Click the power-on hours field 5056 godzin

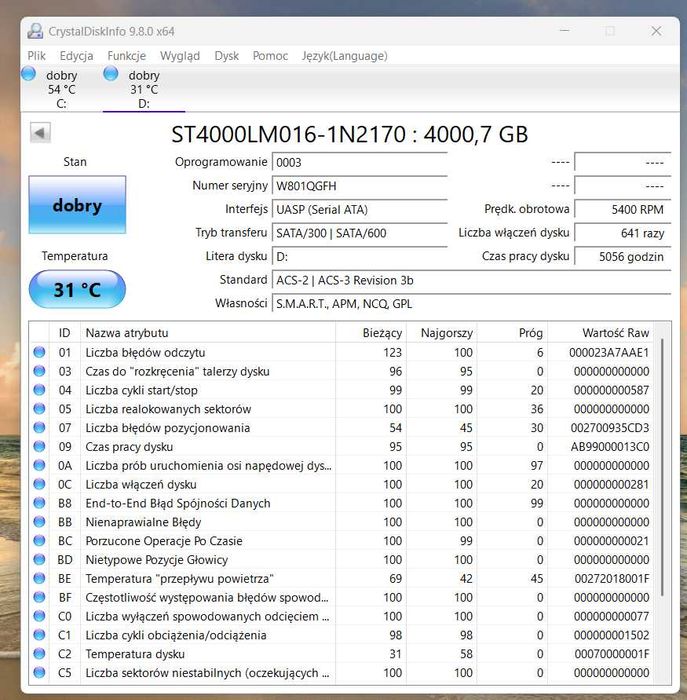tap(623, 257)
